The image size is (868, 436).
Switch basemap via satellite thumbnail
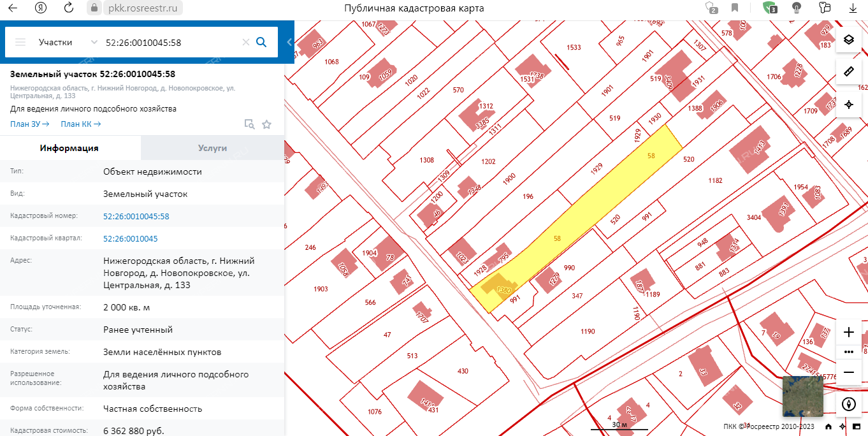tap(802, 396)
